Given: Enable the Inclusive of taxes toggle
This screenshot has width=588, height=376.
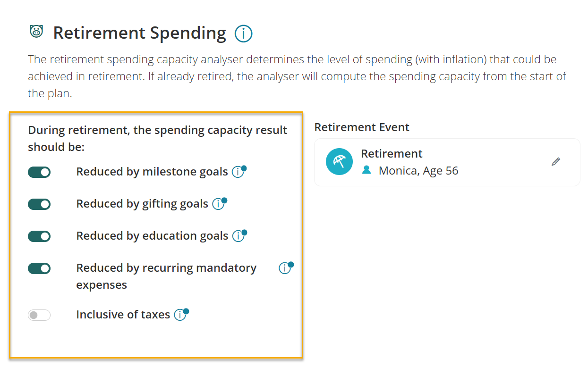Looking at the screenshot, I should tap(39, 315).
